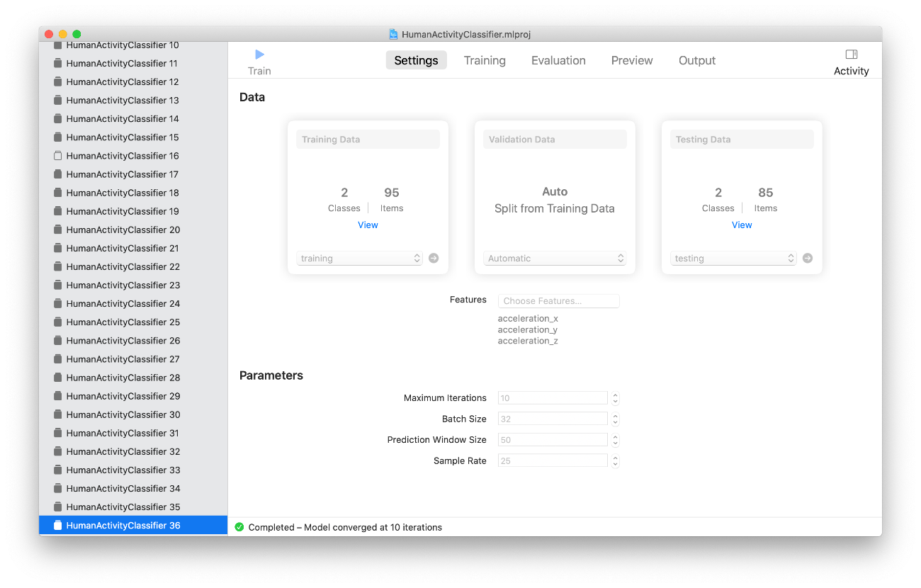
Task: Click HumanActivityClassifier.mlproj window title
Action: coord(466,34)
